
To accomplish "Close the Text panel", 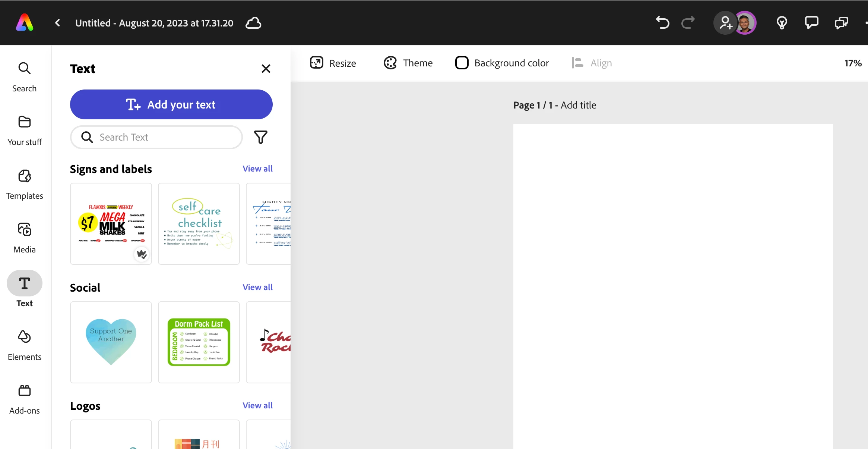I will click(266, 69).
